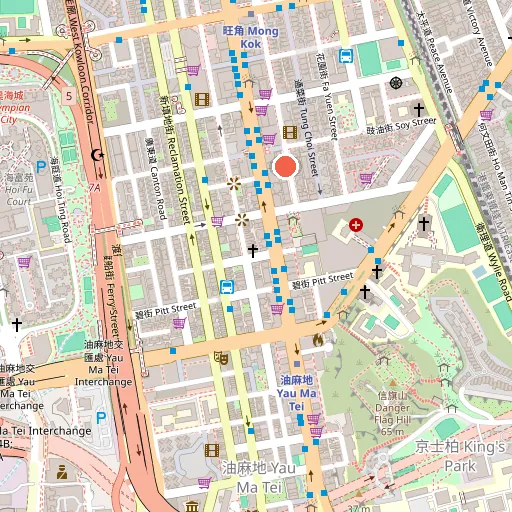Click the police station icon
Viewport: 512px width, 512px height.
tap(62, 472)
